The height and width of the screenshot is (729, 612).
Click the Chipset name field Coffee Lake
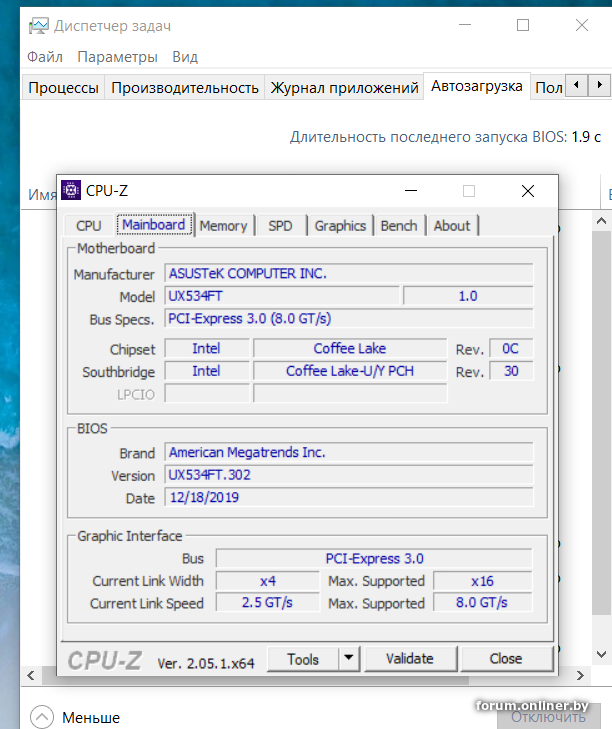[x=350, y=349]
